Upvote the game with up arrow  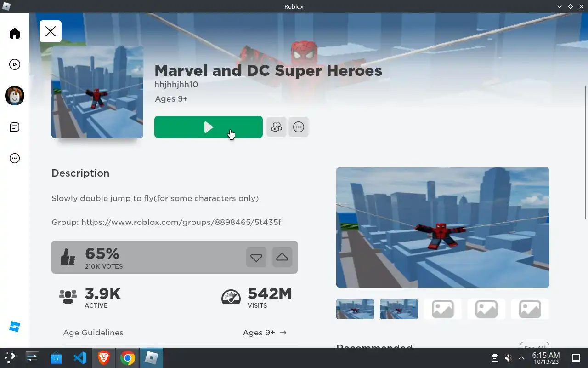click(282, 257)
